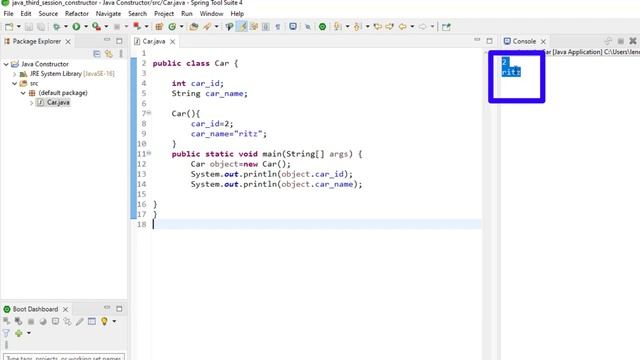Click Boot Dashboard green plus add icon
The height and width of the screenshot is (360, 640).
click(19, 333)
